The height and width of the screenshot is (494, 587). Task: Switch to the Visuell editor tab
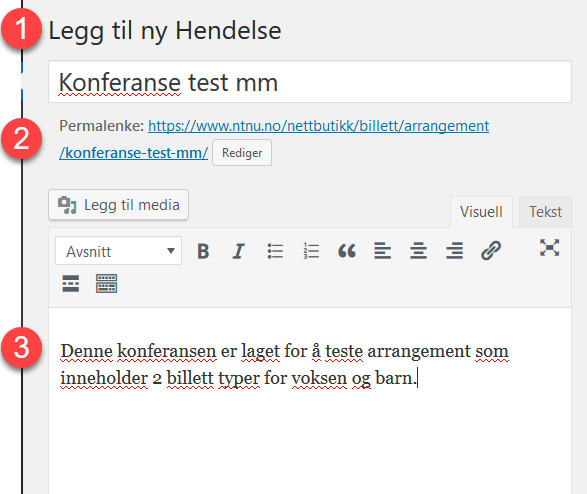click(481, 212)
